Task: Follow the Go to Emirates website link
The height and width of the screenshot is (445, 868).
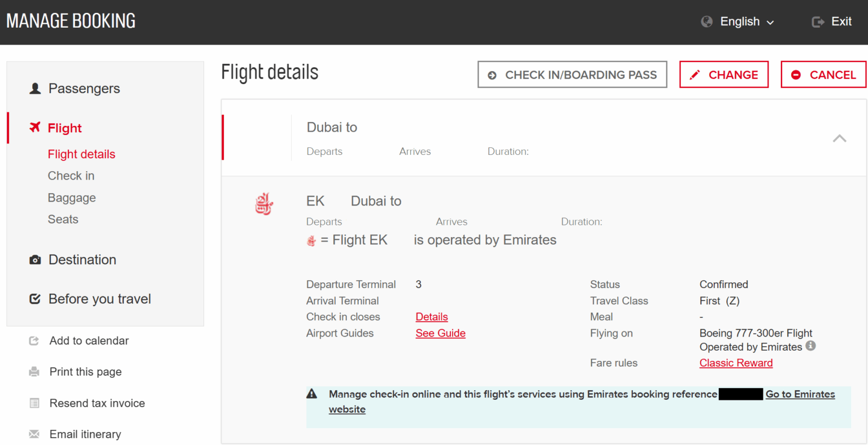Action: tap(800, 394)
